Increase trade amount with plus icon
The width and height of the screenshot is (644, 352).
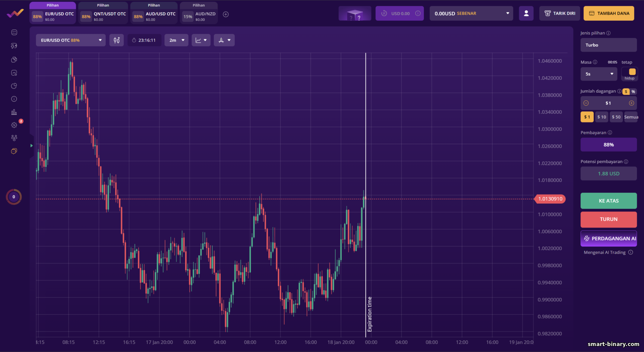pos(631,103)
